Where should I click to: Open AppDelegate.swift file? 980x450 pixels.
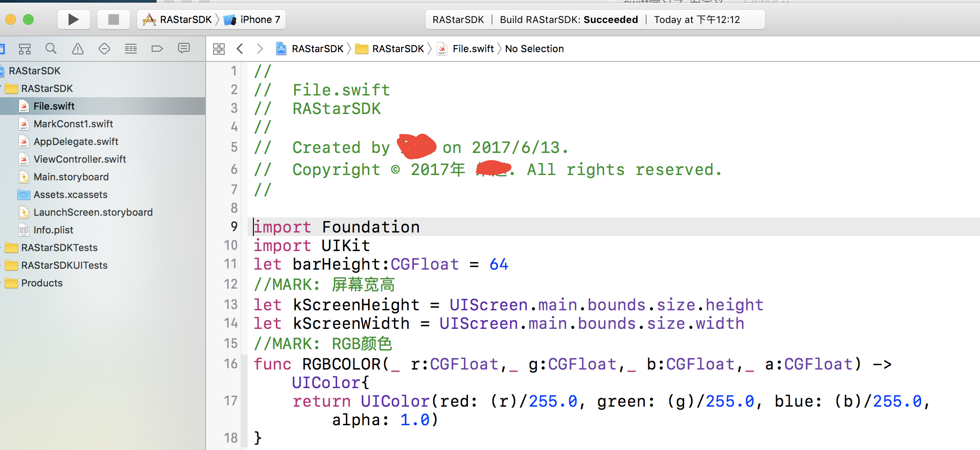tap(76, 141)
